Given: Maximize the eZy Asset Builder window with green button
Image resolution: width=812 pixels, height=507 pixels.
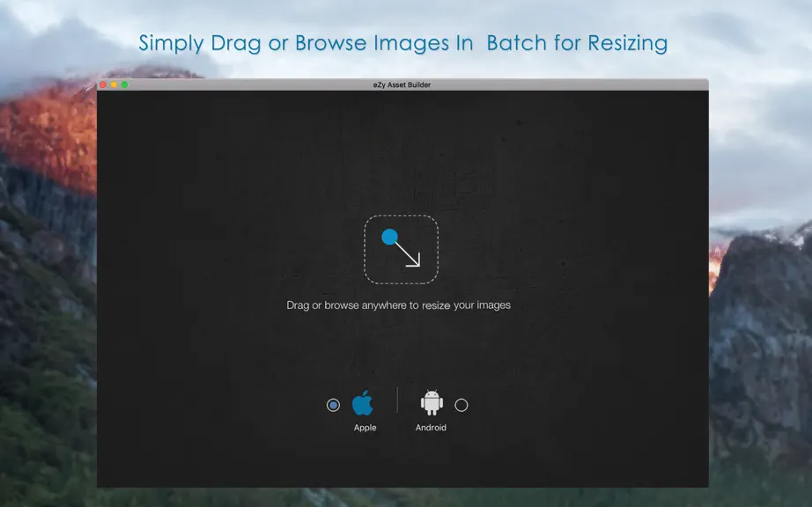Looking at the screenshot, I should point(124,84).
